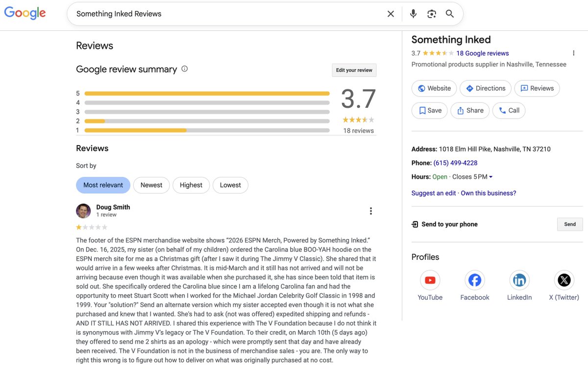588x369 pixels.
Task: Click '18 reviews' under the 3.7 score
Action: (x=359, y=131)
